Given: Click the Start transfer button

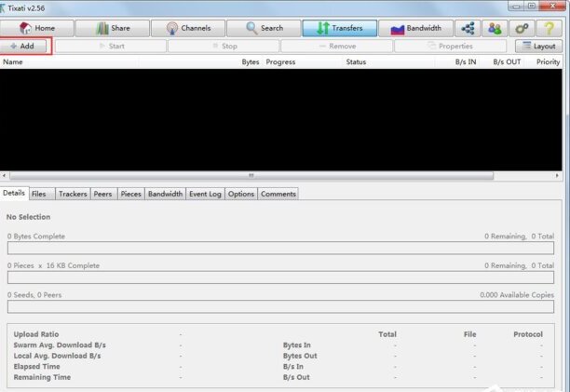Looking at the screenshot, I should tap(111, 47).
